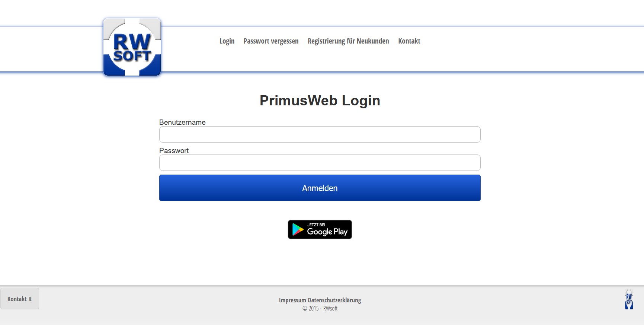Go to Registrierung für Neukunden
This screenshot has height=325, width=644.
click(x=348, y=41)
